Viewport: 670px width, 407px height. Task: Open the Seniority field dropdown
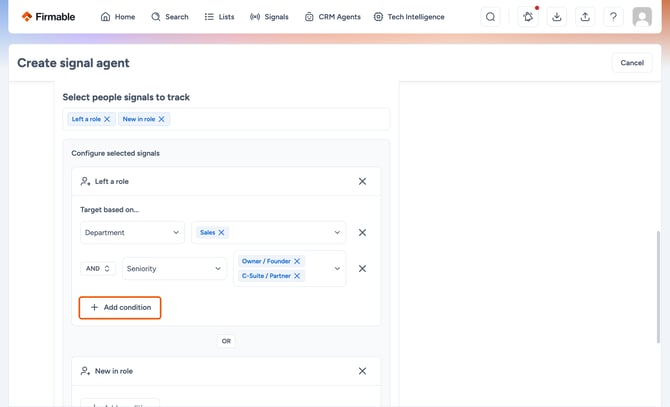174,269
